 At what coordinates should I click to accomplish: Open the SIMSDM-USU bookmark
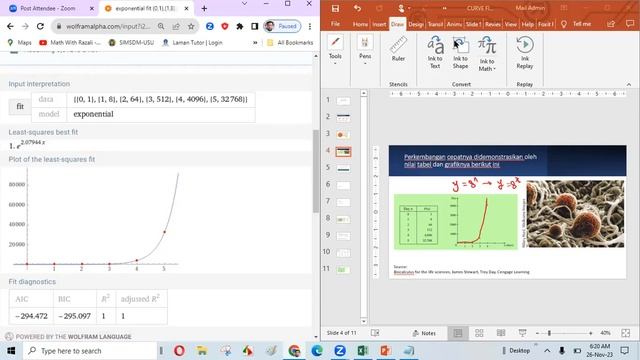point(131,42)
